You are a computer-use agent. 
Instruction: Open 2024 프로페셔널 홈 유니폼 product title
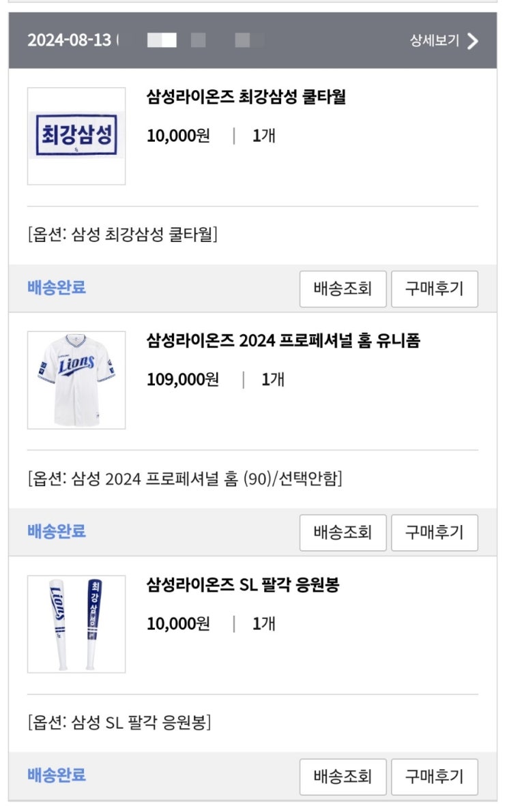click(284, 341)
